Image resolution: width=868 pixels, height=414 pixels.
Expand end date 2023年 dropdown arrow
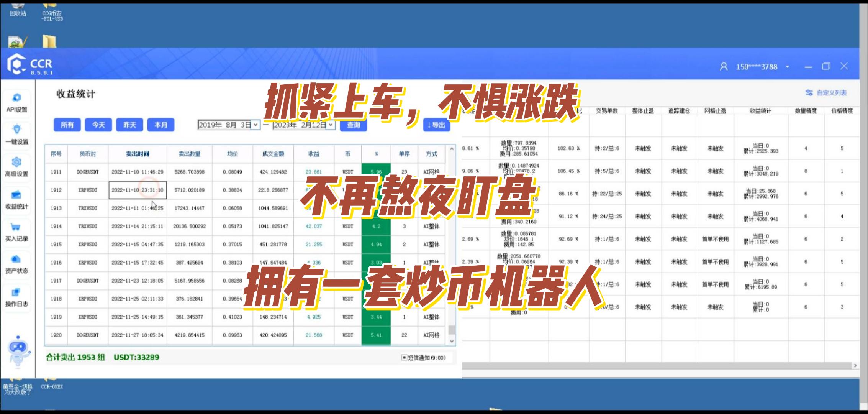click(331, 125)
